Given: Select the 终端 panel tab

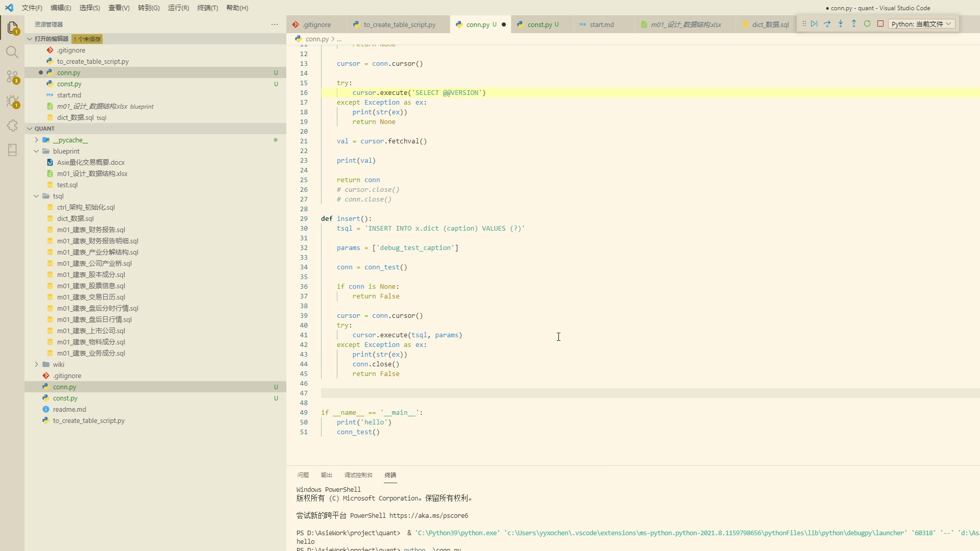Looking at the screenshot, I should click(390, 475).
